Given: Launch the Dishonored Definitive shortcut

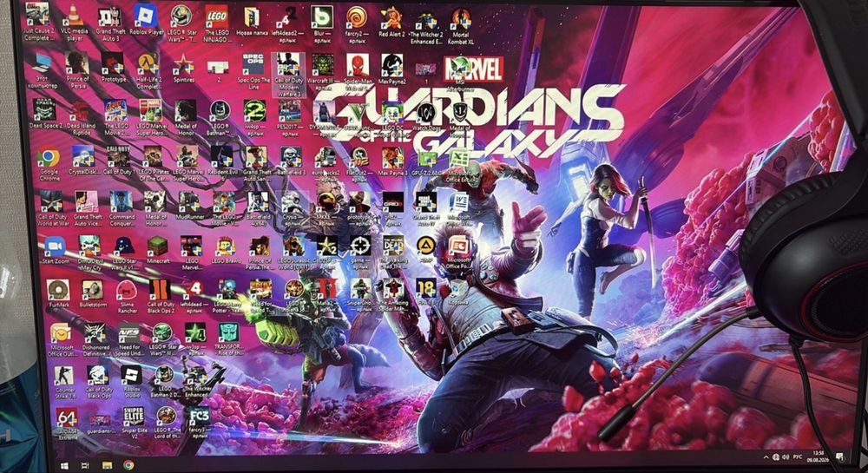Looking at the screenshot, I should (95, 340).
